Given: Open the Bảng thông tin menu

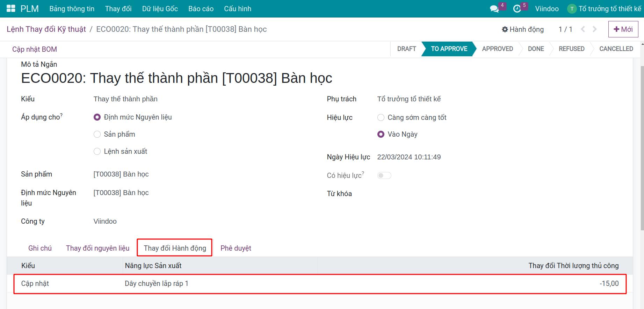Looking at the screenshot, I should click(x=72, y=9).
